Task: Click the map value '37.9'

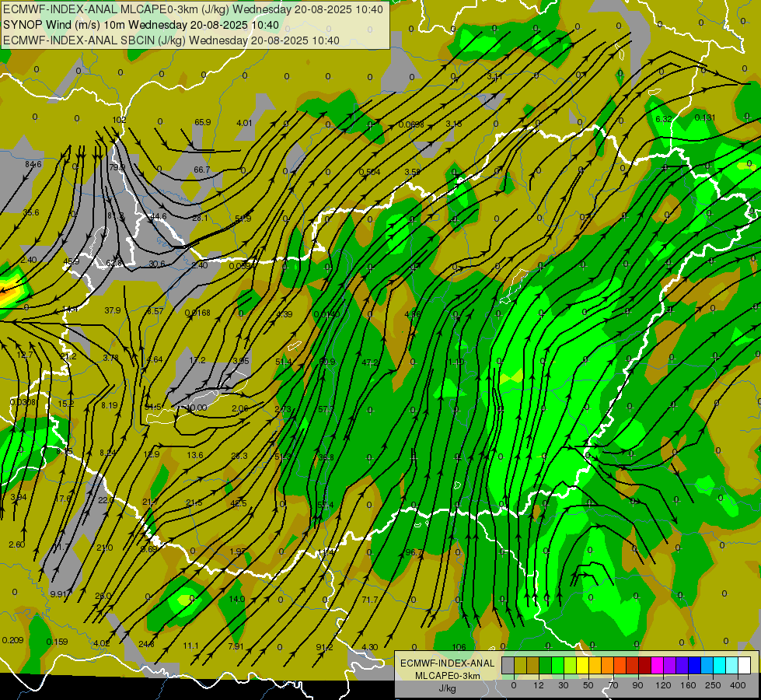Action: click(x=113, y=310)
